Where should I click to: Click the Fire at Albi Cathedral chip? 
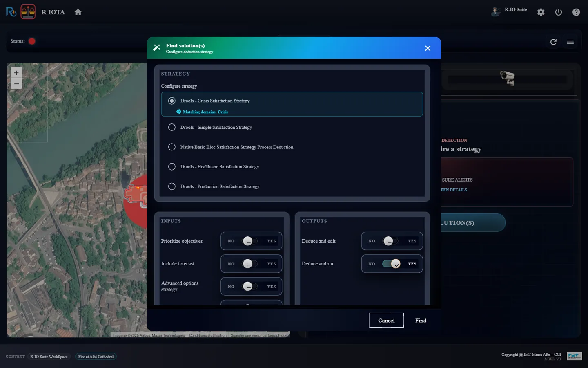96,357
